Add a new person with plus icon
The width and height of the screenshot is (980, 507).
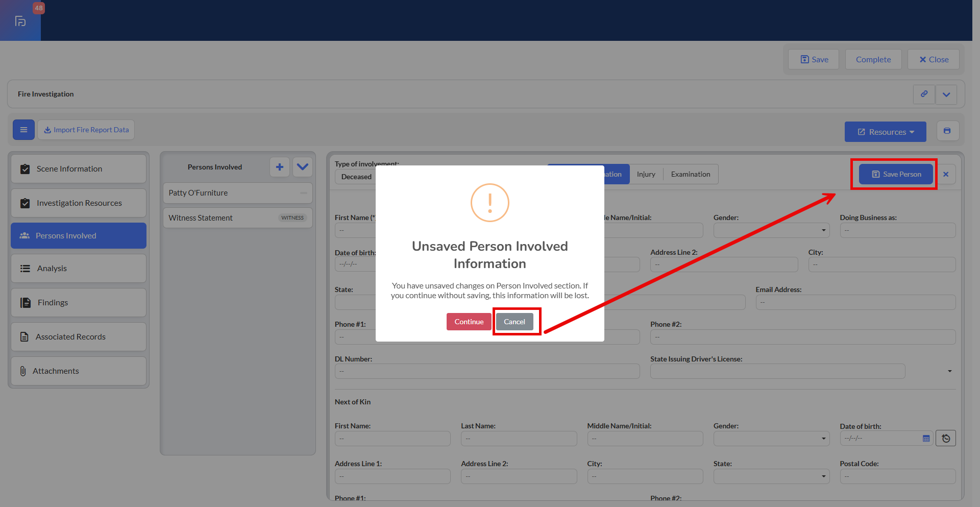click(x=280, y=167)
